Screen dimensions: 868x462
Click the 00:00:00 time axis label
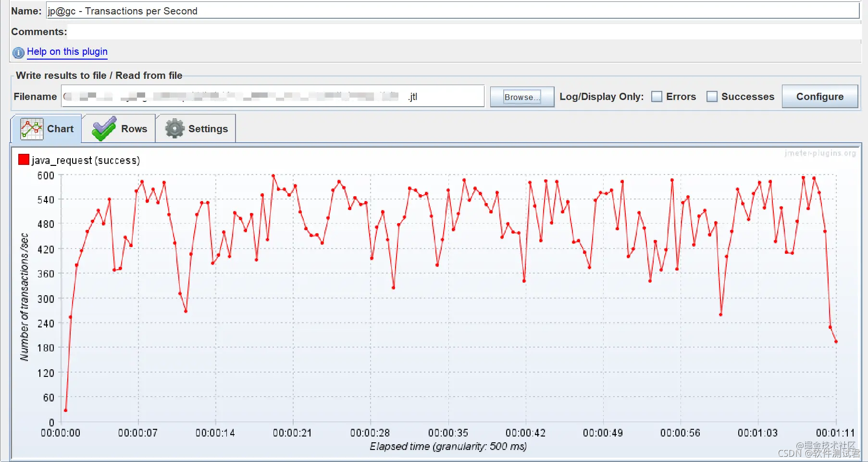coord(61,433)
